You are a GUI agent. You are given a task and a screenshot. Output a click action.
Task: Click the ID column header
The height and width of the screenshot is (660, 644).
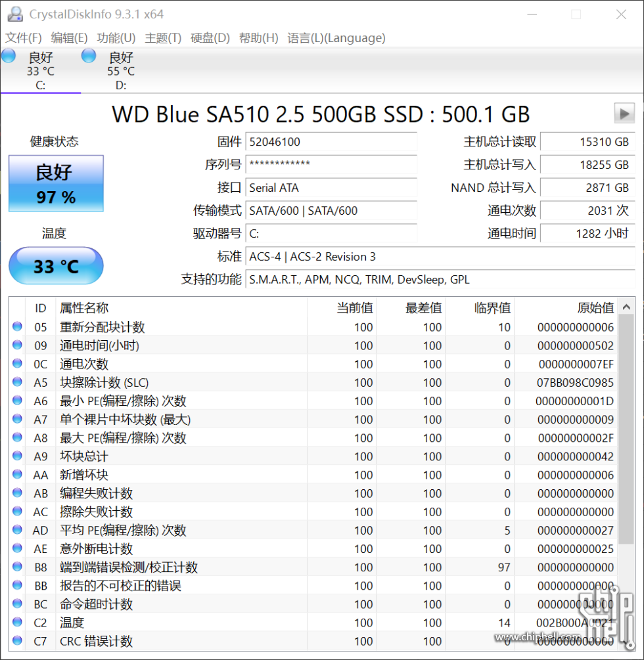pos(41,308)
